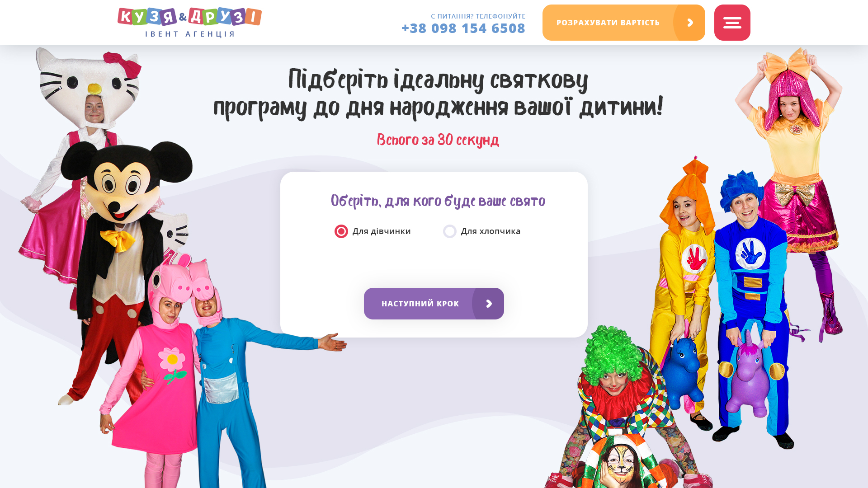
Task: Select the Для хлопчика radio button
Action: (x=450, y=231)
